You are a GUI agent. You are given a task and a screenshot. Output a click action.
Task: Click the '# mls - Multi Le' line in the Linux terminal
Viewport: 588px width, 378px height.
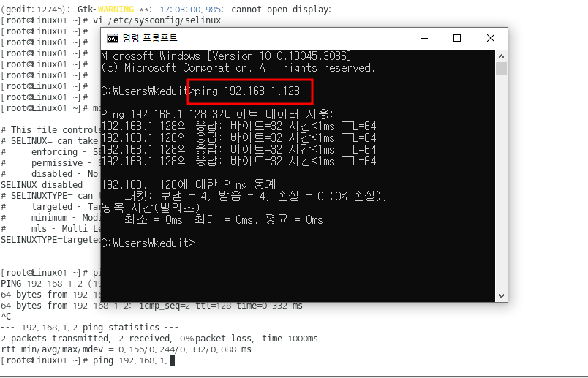pos(50,229)
